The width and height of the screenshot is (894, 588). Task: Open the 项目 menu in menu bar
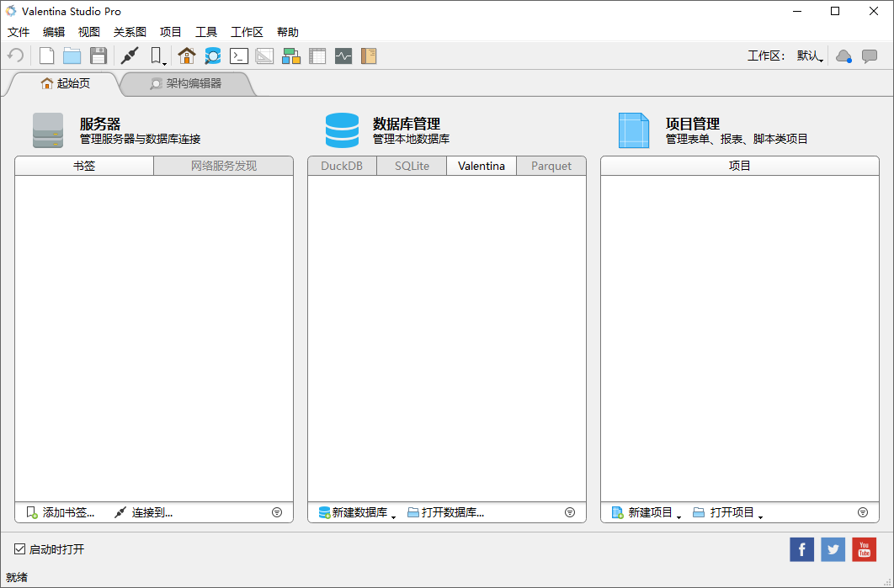click(x=171, y=32)
